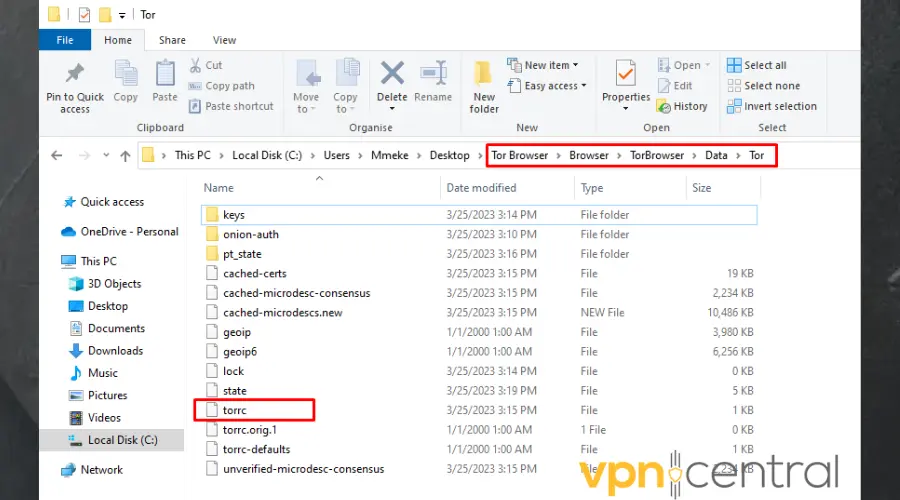
Task: Click the Copy icon in Clipboard group
Action: pyautogui.click(x=126, y=76)
